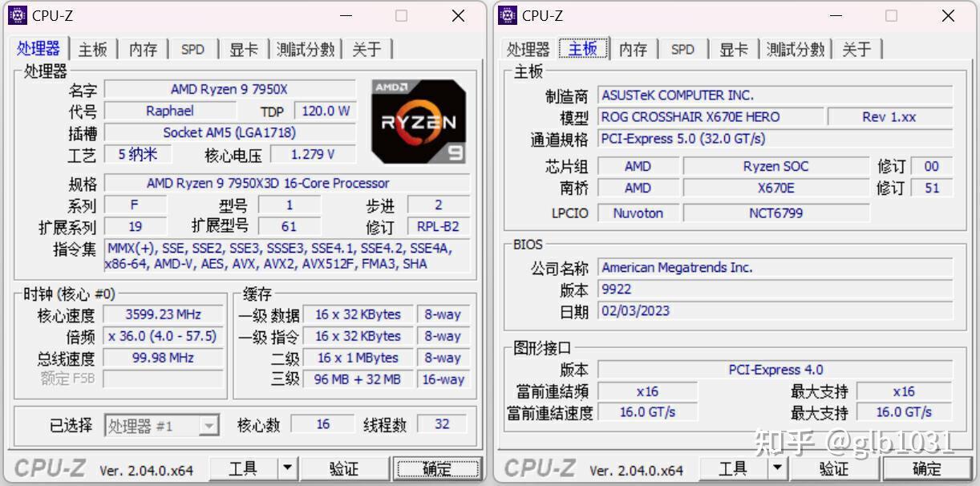Click the 确定 button in right window

(x=926, y=468)
